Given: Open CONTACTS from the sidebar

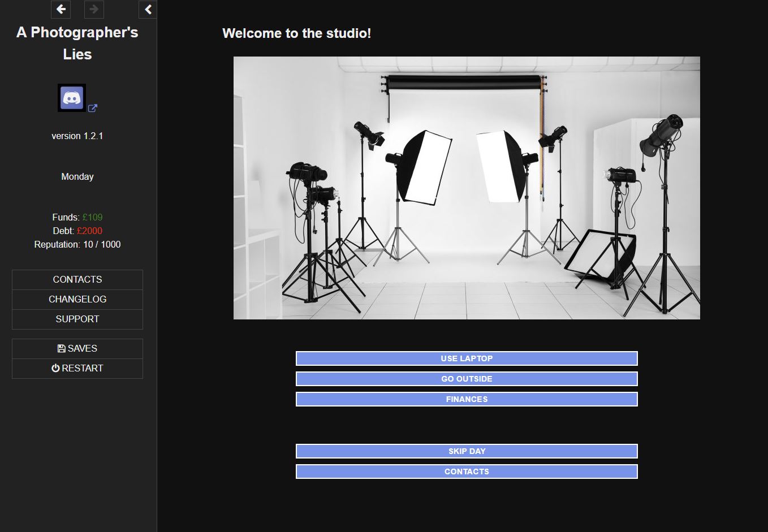Looking at the screenshot, I should pos(77,279).
